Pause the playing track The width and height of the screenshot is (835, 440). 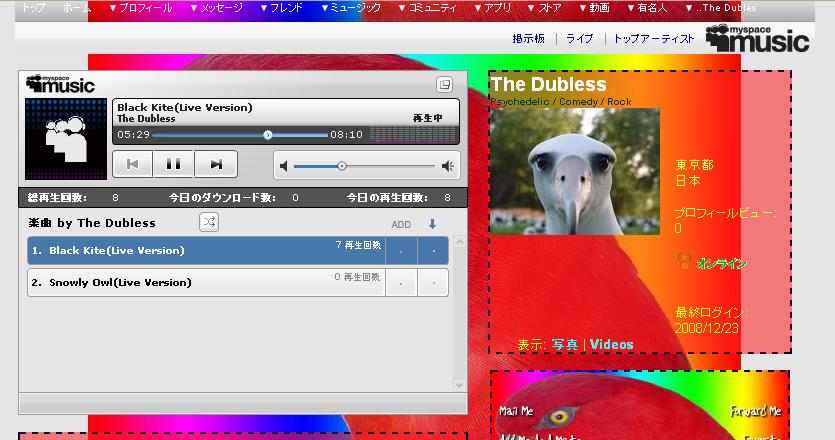174,164
